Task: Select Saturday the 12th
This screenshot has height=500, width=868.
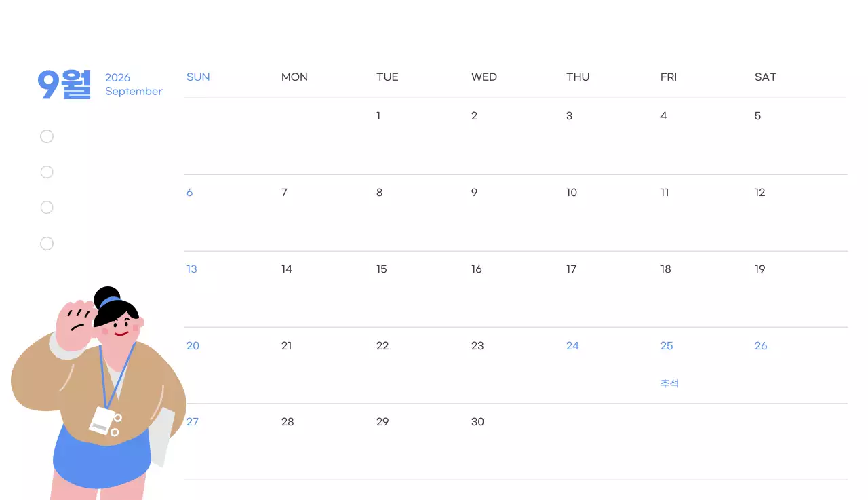Action: 759,193
